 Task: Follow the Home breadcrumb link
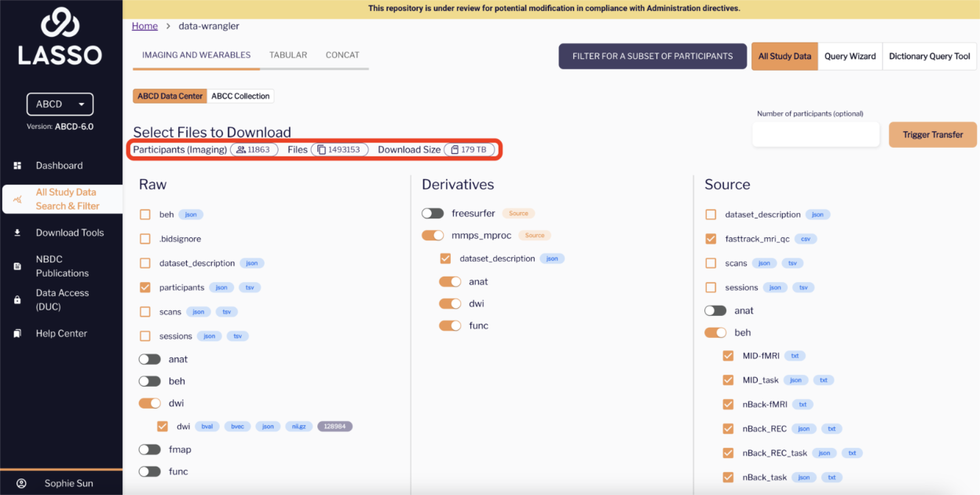click(x=144, y=26)
